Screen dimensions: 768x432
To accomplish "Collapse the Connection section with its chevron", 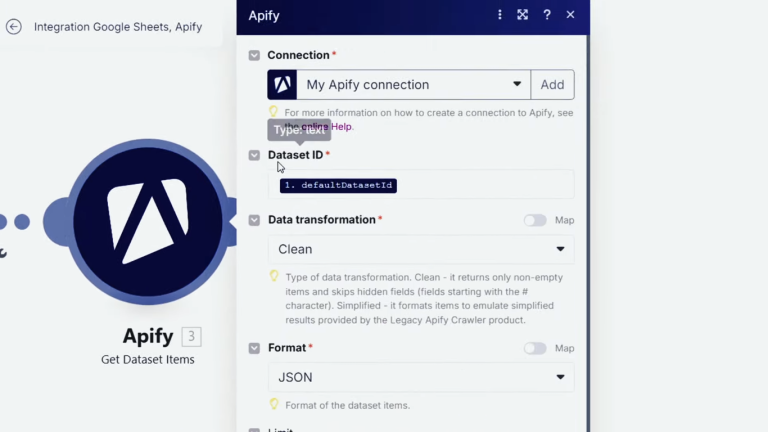I will (x=254, y=56).
